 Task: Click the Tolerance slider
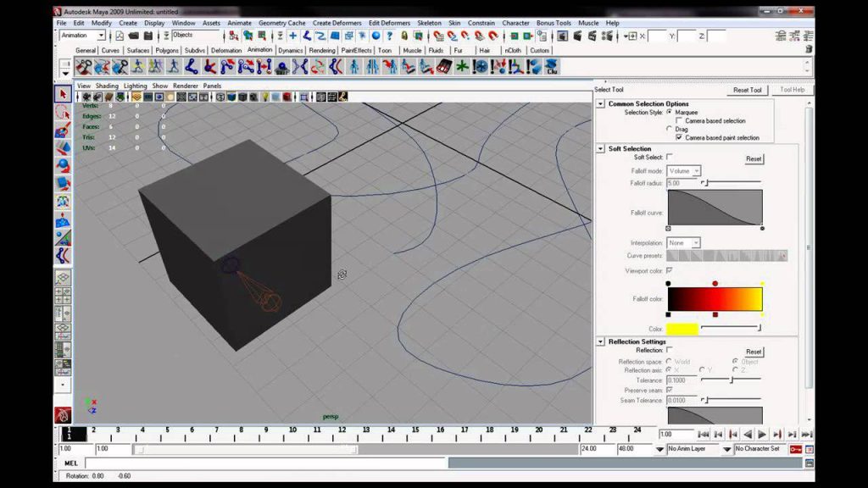[x=731, y=380]
